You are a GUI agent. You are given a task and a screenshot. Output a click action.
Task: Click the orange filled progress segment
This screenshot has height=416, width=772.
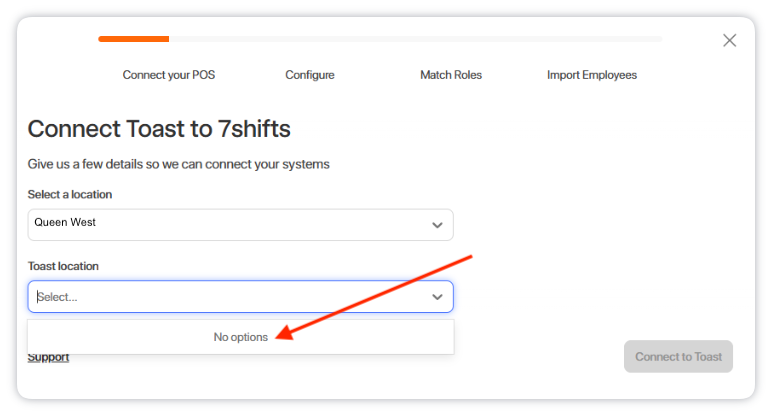tap(133, 39)
